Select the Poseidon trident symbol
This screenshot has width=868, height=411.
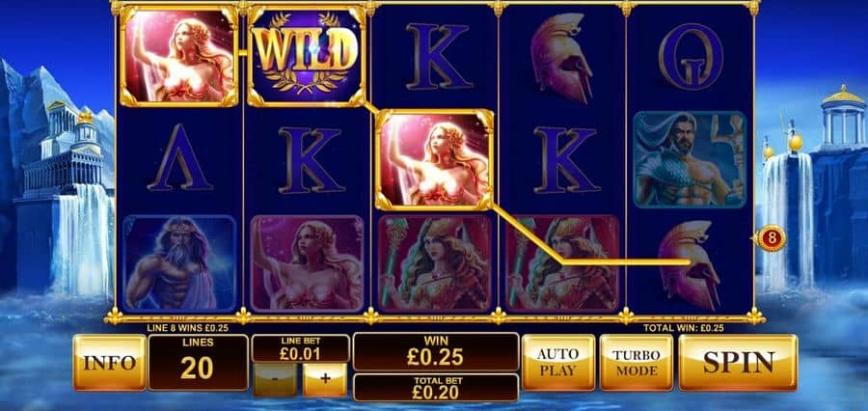point(690,159)
